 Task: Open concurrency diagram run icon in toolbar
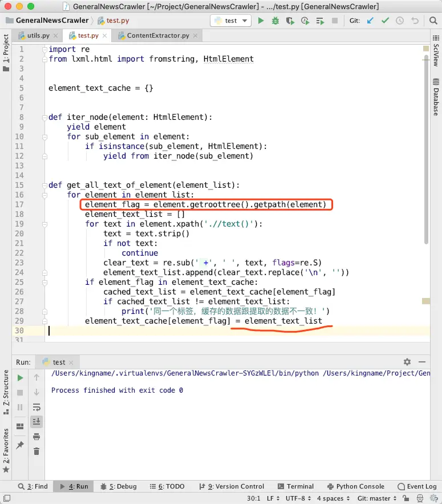point(320,21)
